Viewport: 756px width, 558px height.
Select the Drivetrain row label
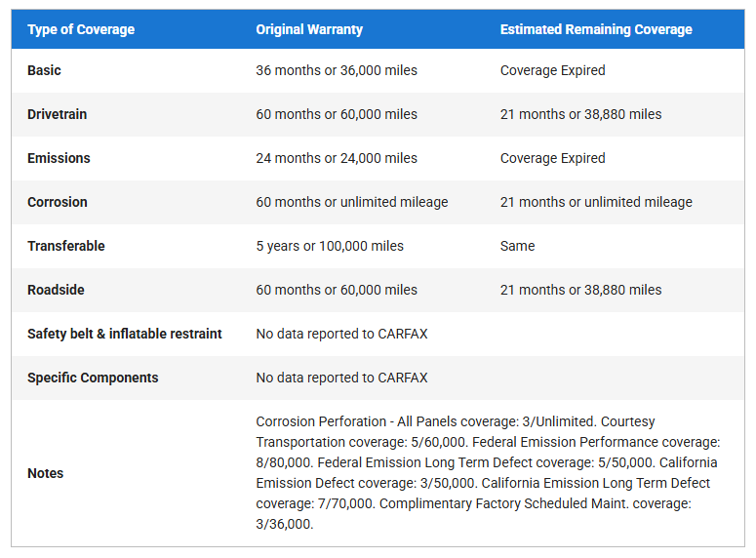pyautogui.click(x=58, y=114)
